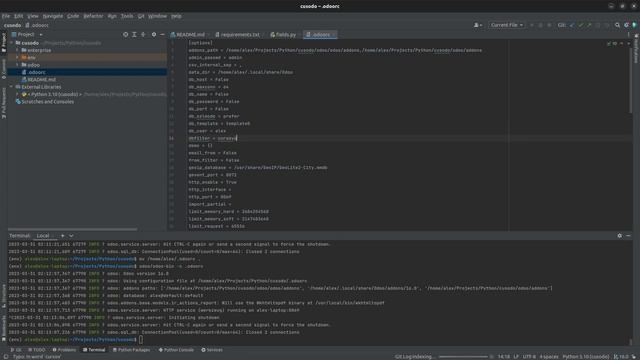Add a new terminal session tab

(x=62, y=236)
